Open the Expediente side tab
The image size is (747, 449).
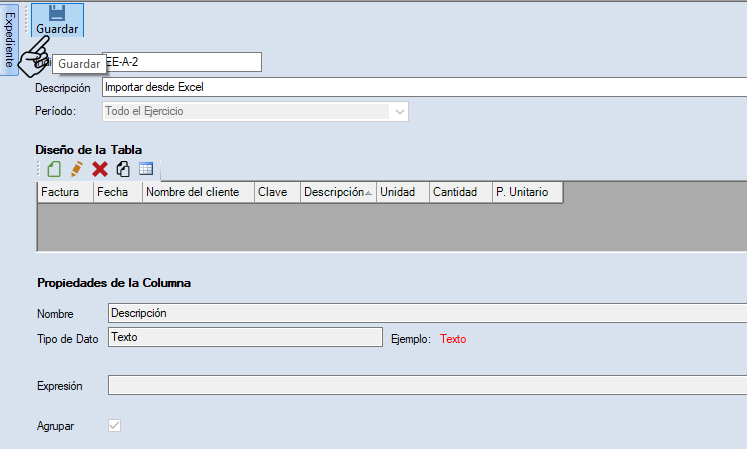pos(9,39)
